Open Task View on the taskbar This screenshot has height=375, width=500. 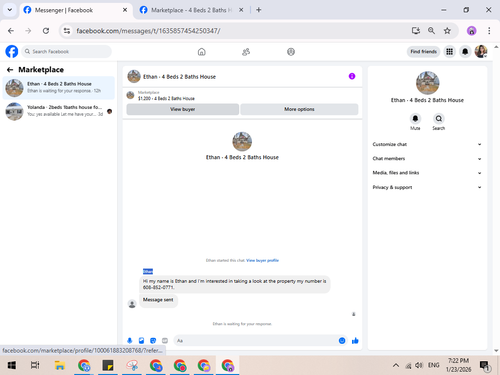[35, 365]
